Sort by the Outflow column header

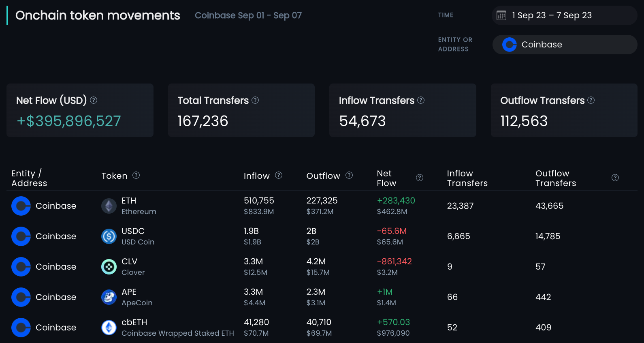point(323,176)
